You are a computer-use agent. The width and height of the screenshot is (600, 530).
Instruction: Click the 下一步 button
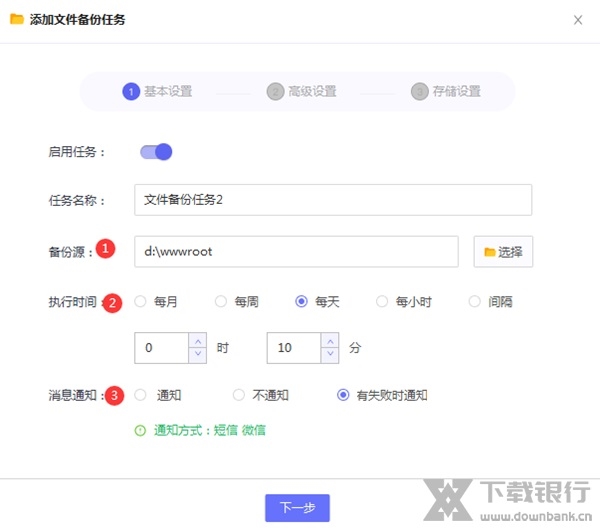(297, 508)
